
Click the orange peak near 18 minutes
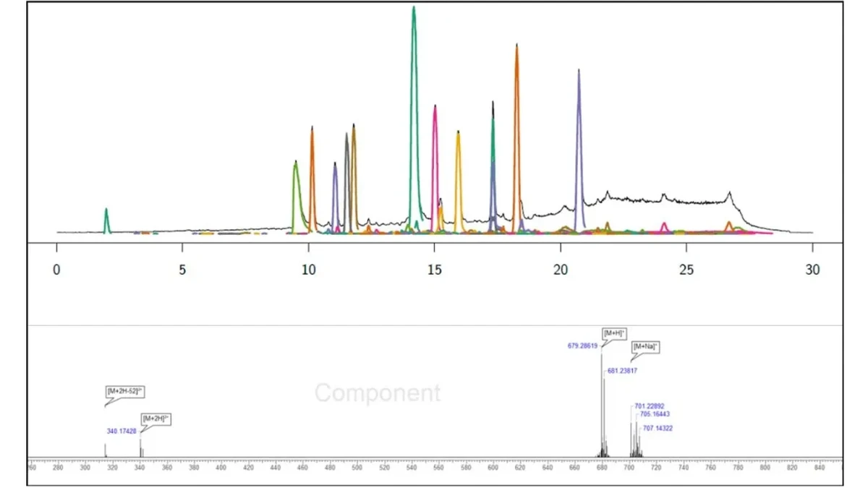(516, 137)
